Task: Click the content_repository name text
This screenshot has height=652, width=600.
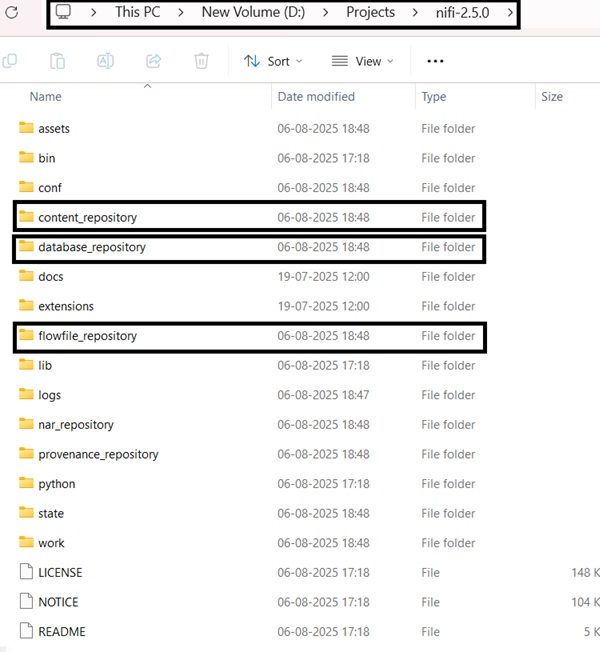Action: pyautogui.click(x=87, y=217)
